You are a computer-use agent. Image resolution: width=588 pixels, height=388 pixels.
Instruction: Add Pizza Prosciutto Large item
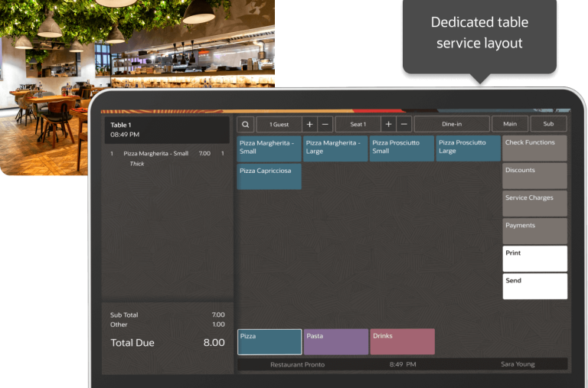pos(468,148)
